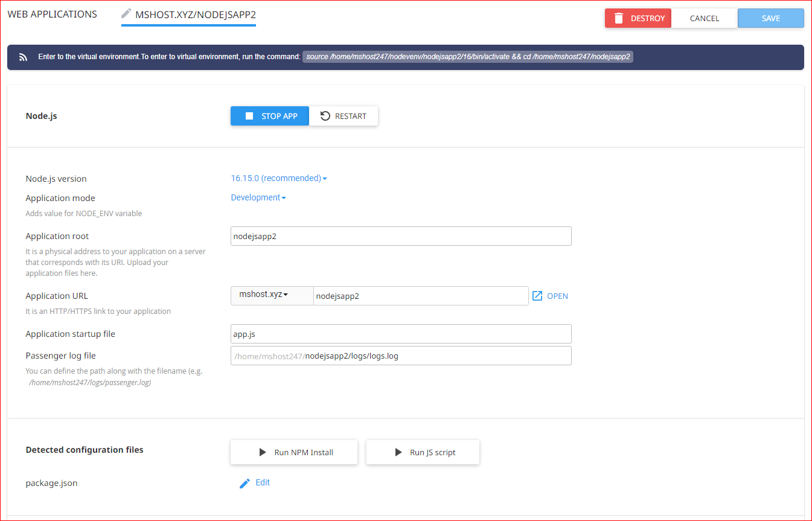
Task: Click the trash can icon on Destroy
Action: click(x=619, y=18)
